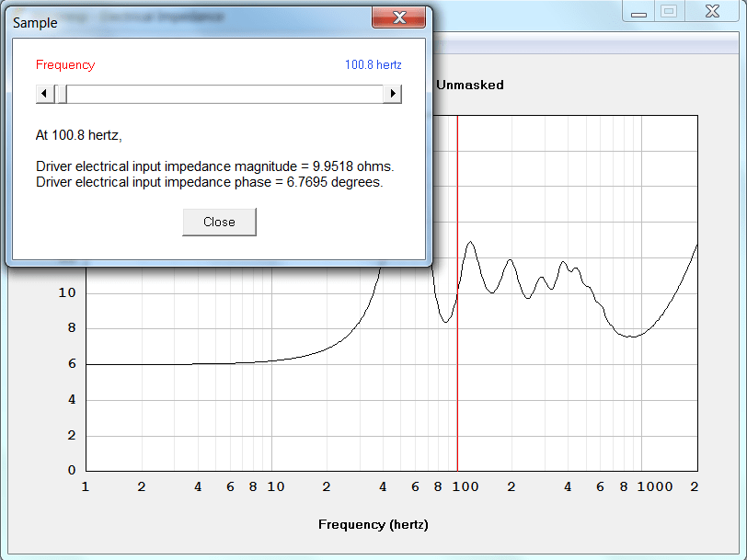Click the frequency slider thumb
747x560 pixels.
click(61, 94)
